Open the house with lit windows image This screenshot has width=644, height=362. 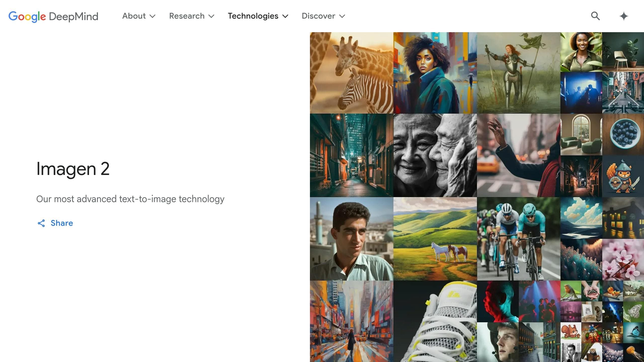tap(623, 218)
